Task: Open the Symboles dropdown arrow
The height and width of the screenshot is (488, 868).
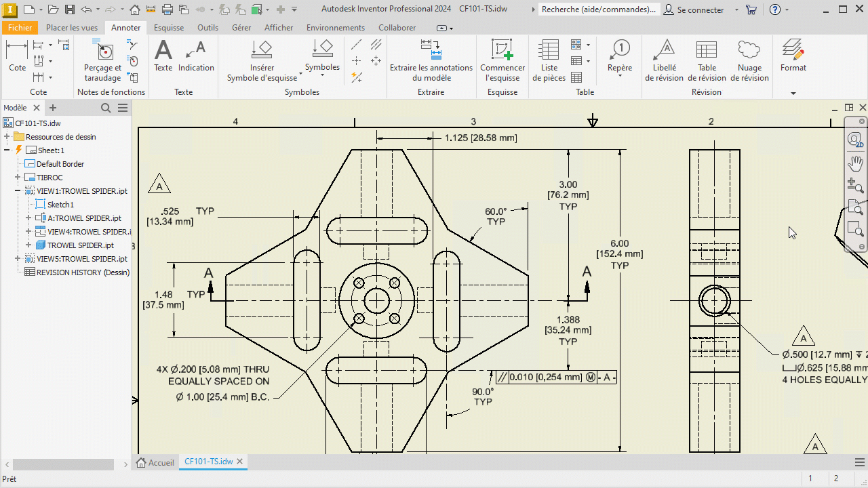Action: pyautogui.click(x=322, y=75)
